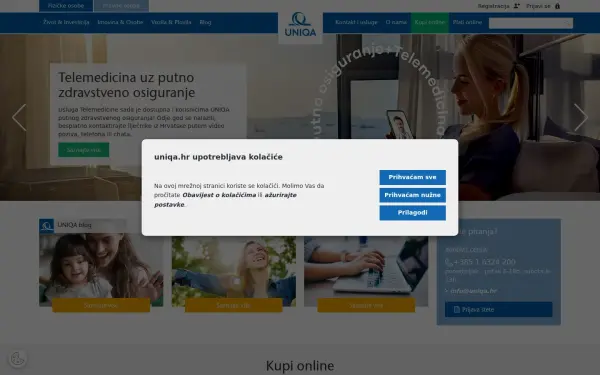Click the +385 1 6324 200 phone number
The width and height of the screenshot is (600, 375).
[484, 262]
